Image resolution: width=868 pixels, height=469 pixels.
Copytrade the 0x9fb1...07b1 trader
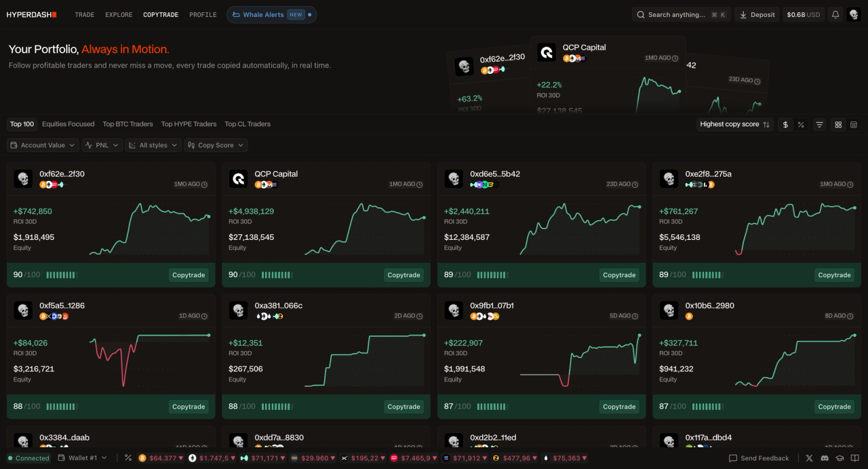pyautogui.click(x=619, y=407)
